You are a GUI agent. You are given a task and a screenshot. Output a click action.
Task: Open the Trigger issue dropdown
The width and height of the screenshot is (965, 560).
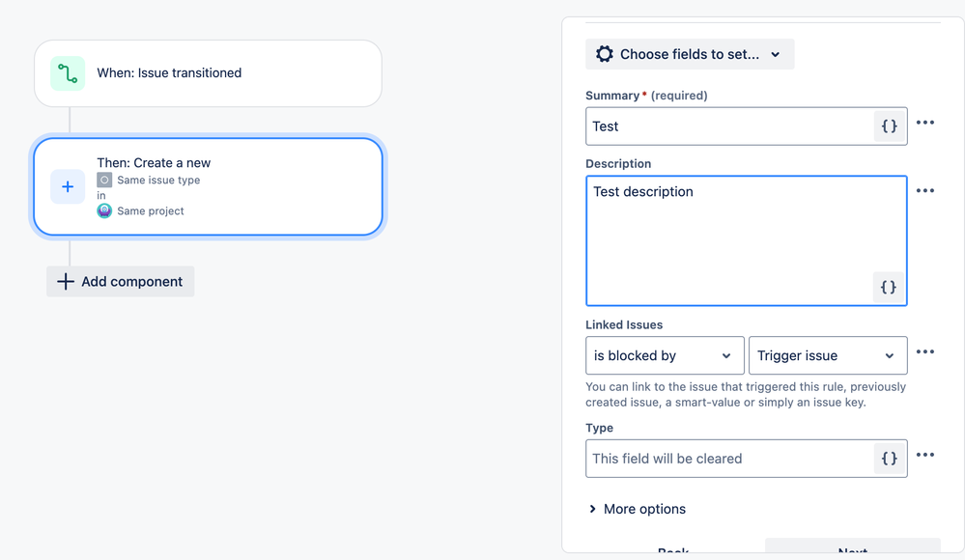pos(828,355)
